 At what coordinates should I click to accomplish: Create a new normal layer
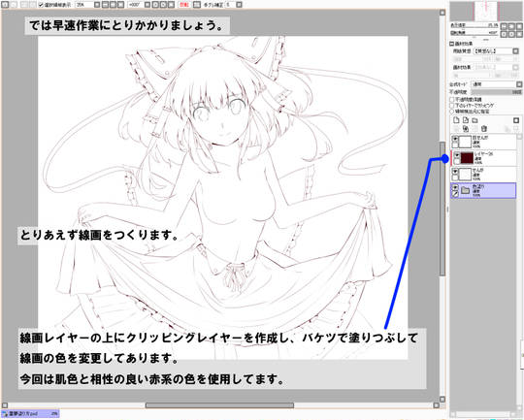click(x=456, y=120)
